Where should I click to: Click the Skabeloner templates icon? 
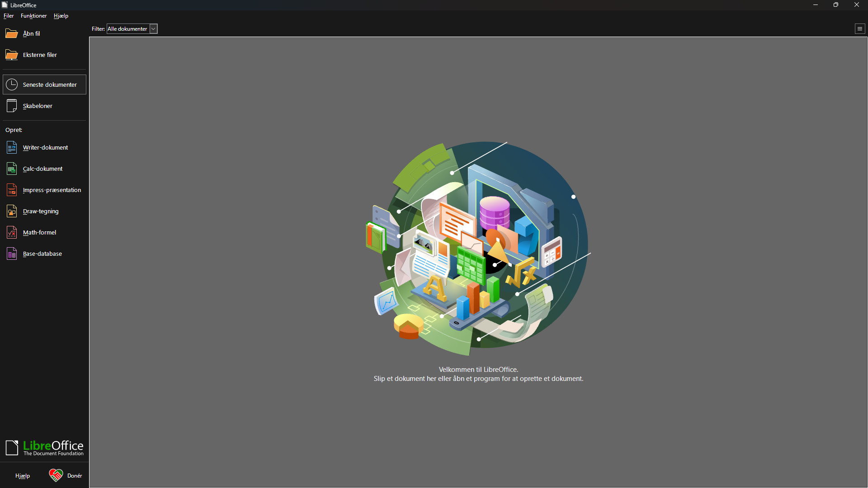click(x=12, y=106)
